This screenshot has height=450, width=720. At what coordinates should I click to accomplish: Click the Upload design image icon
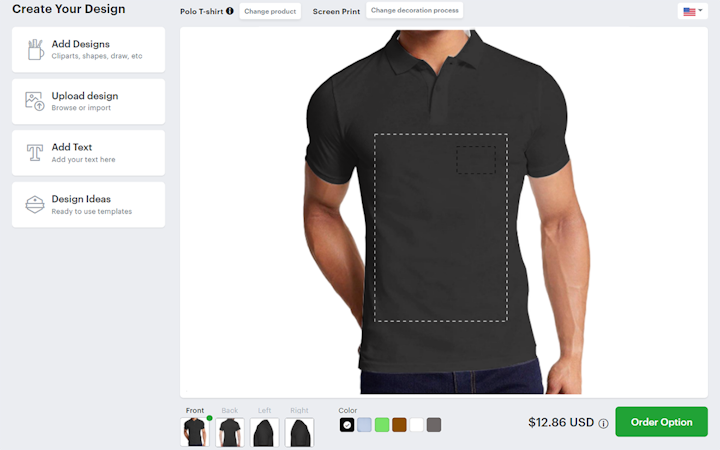point(34,101)
